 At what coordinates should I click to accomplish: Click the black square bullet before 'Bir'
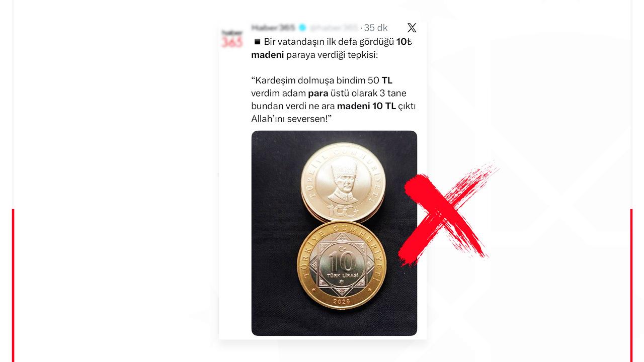258,42
